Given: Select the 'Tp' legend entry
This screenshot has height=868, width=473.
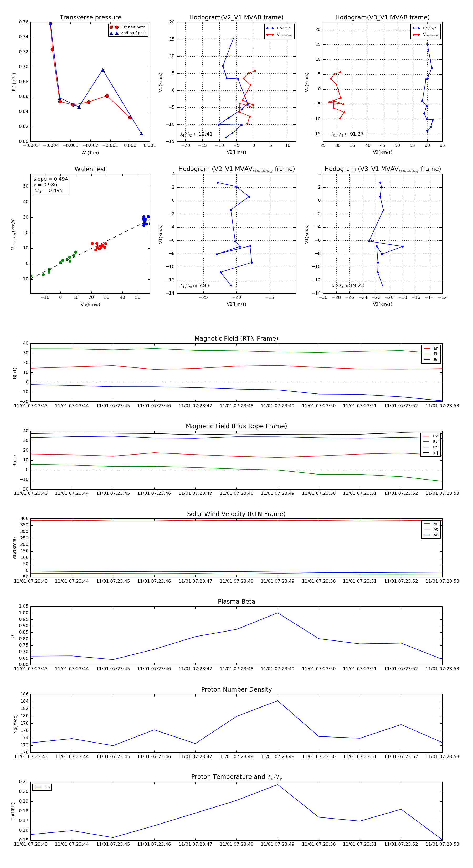Looking at the screenshot, I should click(42, 788).
